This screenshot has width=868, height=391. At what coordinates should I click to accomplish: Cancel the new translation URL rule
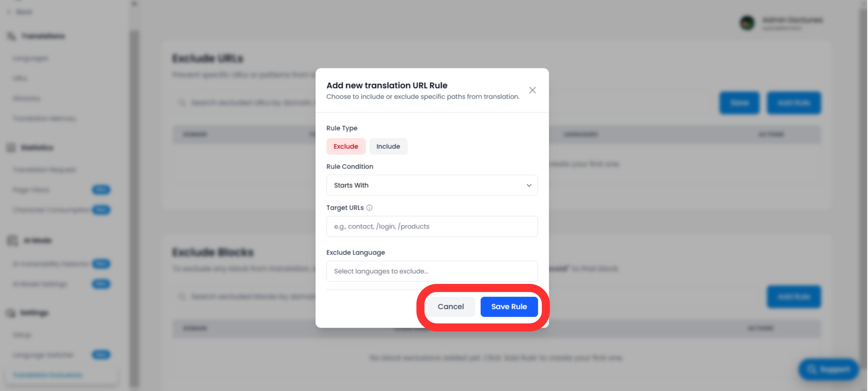point(450,306)
